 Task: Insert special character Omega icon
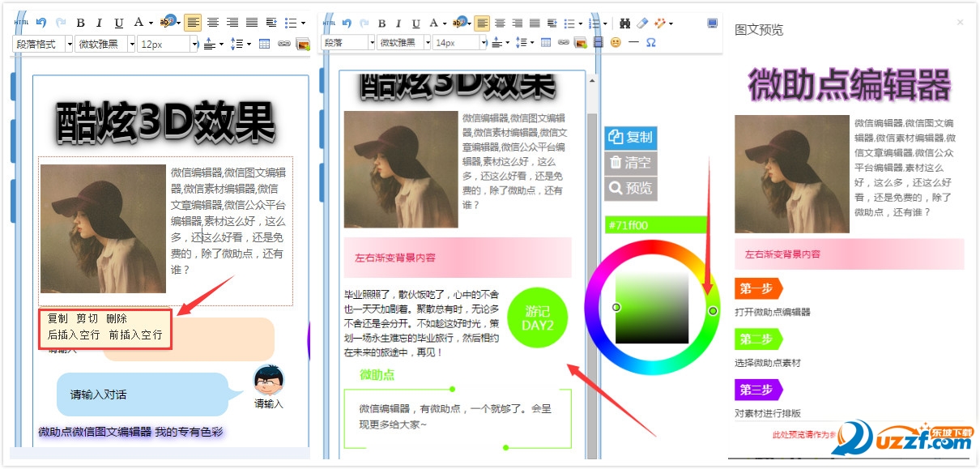[x=650, y=43]
